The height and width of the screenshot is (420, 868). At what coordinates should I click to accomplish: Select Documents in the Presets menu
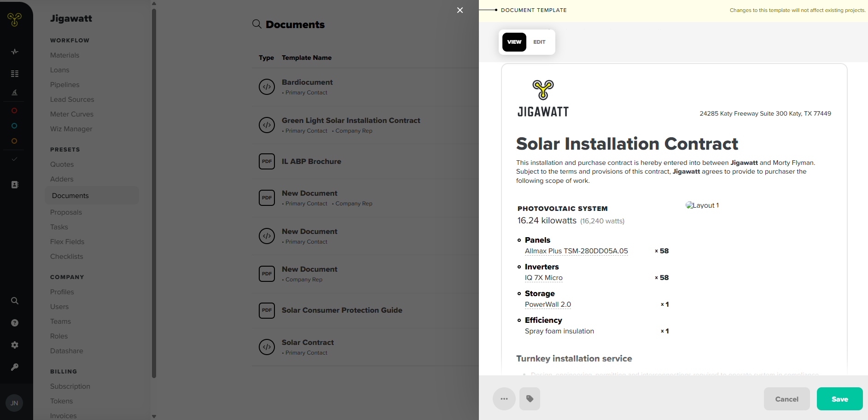[x=92, y=196]
